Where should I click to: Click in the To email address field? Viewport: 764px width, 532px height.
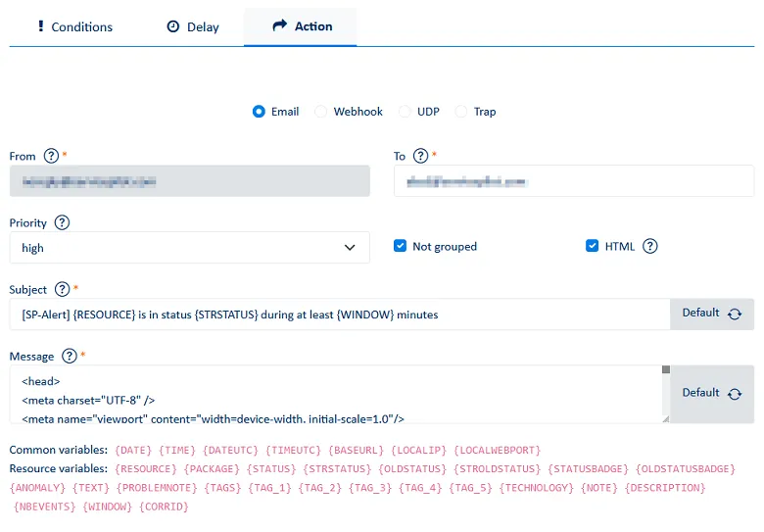573,181
